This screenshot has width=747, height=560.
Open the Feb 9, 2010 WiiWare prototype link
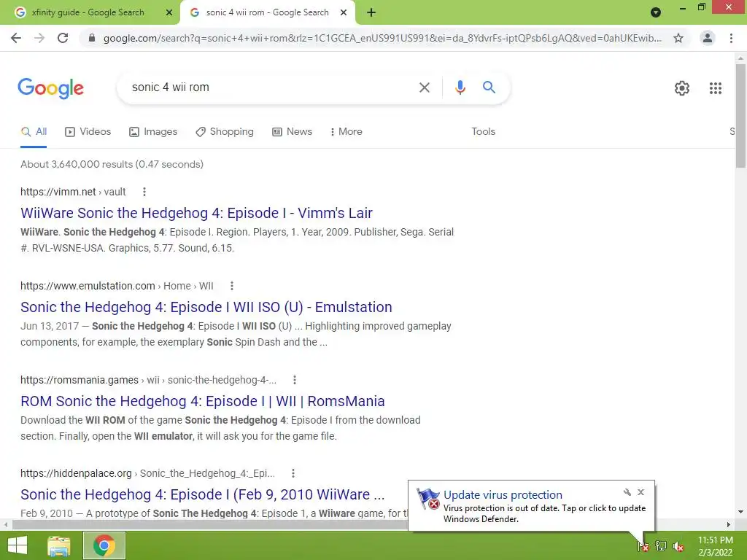pyautogui.click(x=203, y=495)
